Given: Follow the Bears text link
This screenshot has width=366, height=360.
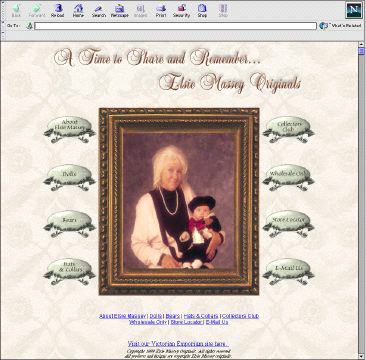Looking at the screenshot, I should click(x=173, y=316).
